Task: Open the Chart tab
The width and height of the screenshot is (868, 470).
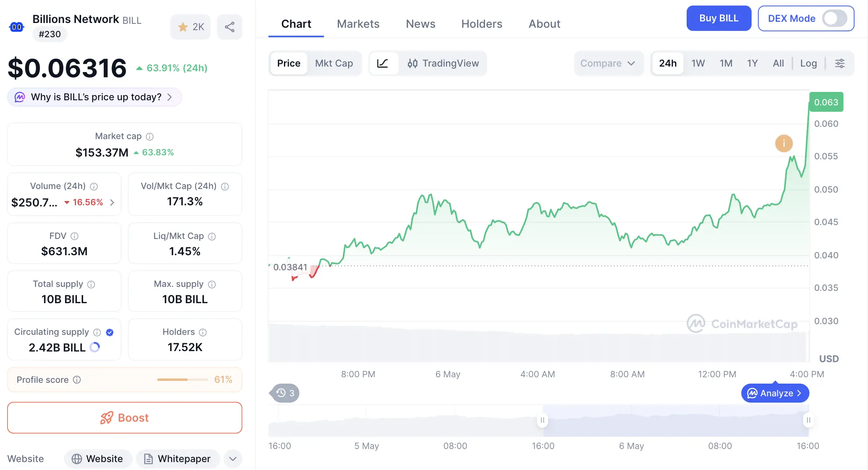Action: click(x=296, y=24)
